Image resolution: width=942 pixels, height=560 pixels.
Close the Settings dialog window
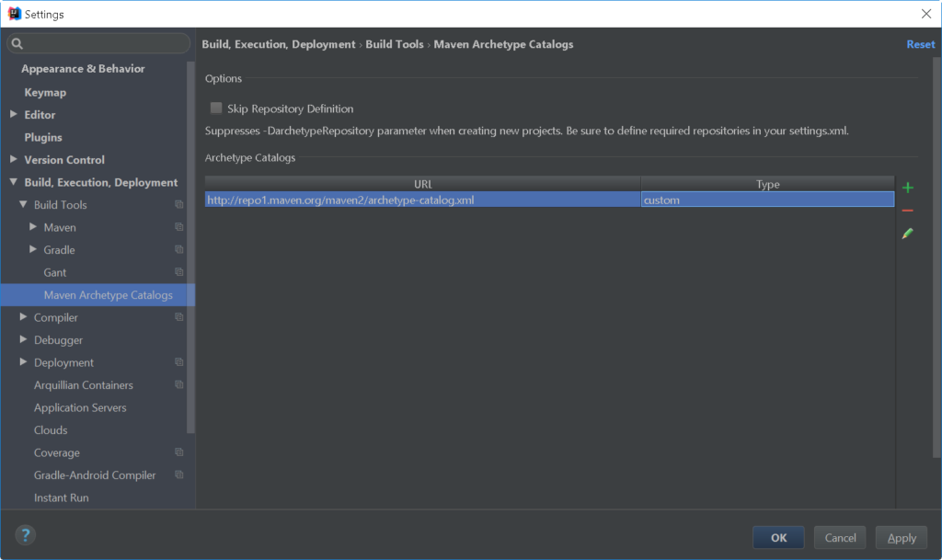(x=925, y=14)
